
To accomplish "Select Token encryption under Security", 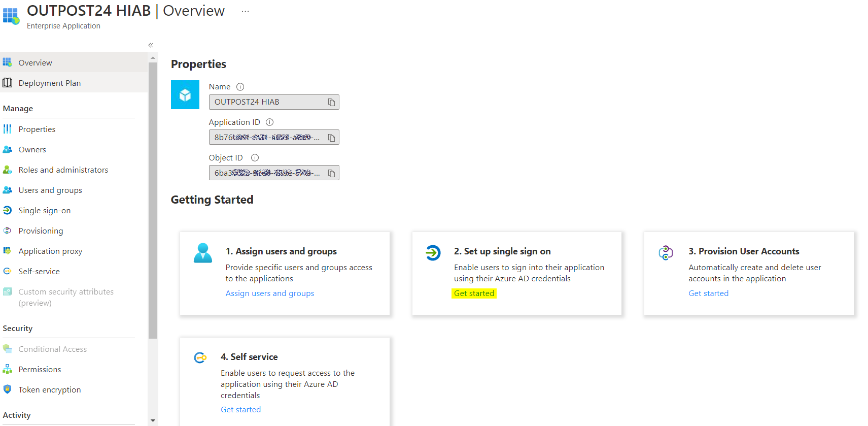I will 50,390.
